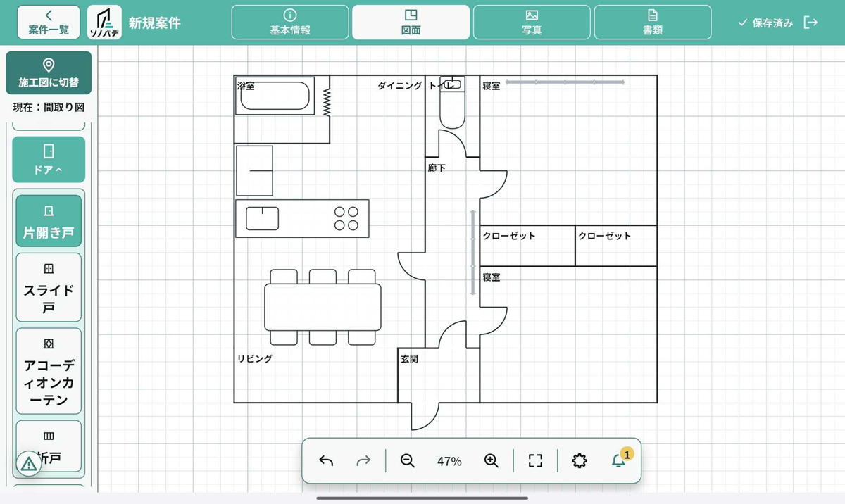Click the upper 寝室 label
Viewport: 845px width, 504px height.
pos(492,86)
